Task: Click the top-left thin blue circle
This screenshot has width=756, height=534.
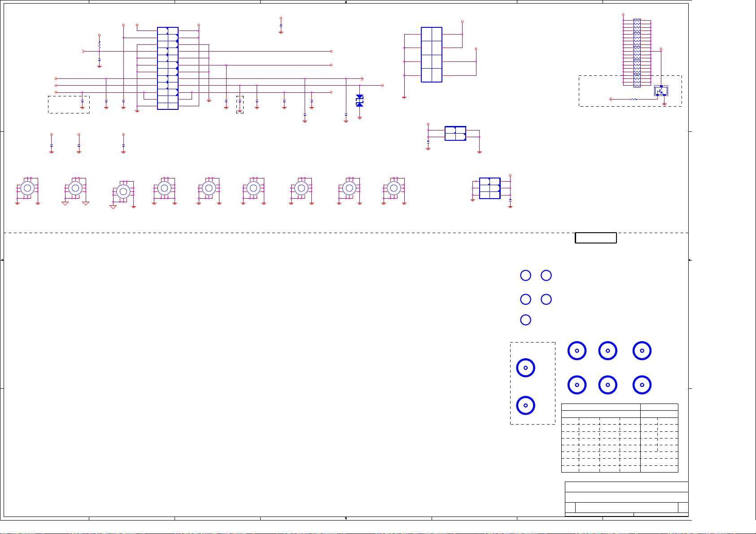Action: pos(525,275)
